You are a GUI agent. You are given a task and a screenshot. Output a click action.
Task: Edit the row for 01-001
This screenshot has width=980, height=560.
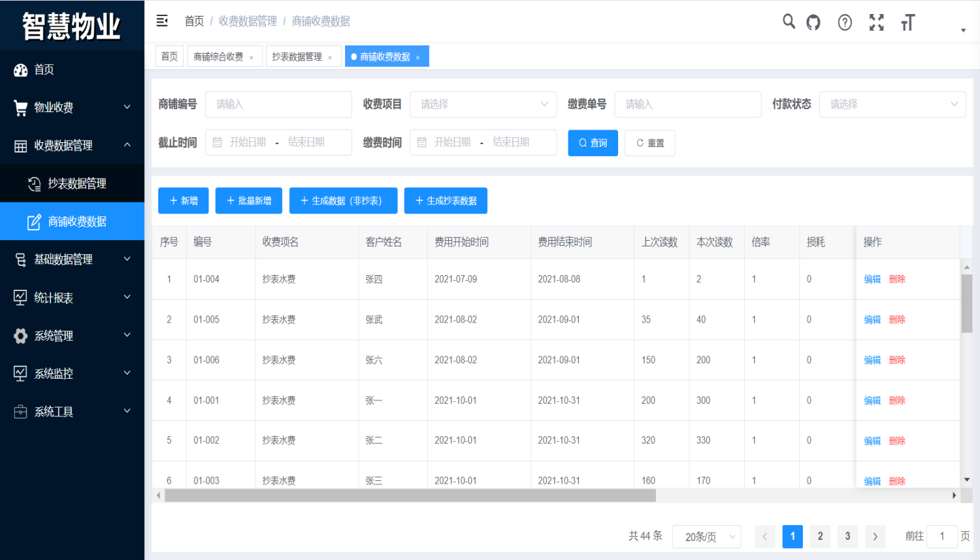(x=872, y=400)
